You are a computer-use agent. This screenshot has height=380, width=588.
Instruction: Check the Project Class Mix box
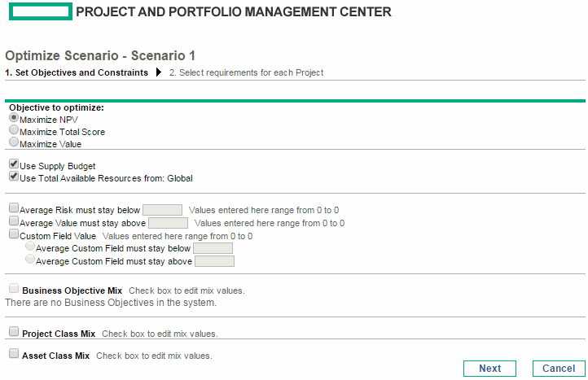(x=14, y=332)
